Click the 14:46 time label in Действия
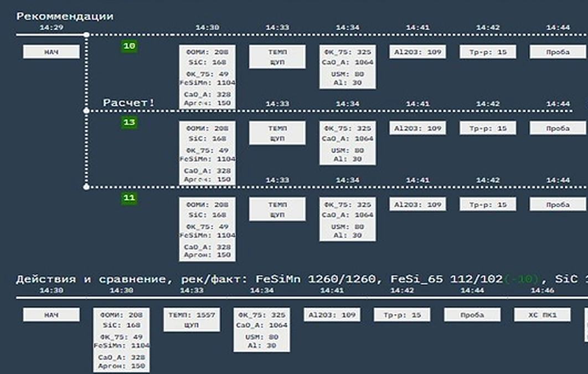Screen dimensions: 588x374 pyautogui.click(x=542, y=290)
